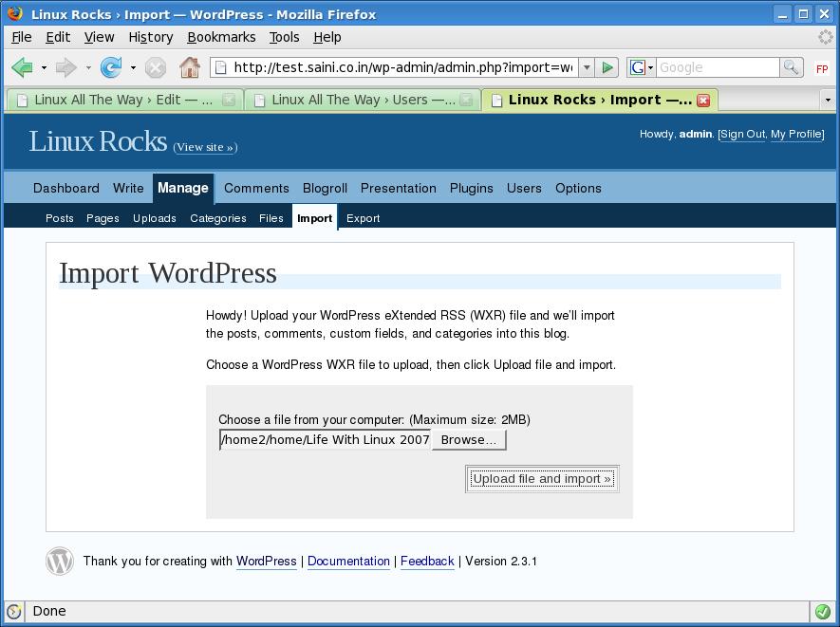Open the Files submenu

coord(271,218)
